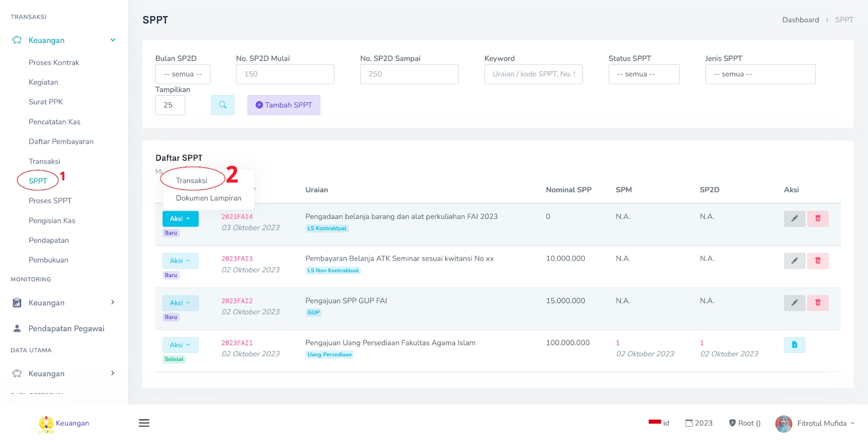Open the Jenis SPPT dropdown
Screen dimensions: 868x442
pos(759,74)
